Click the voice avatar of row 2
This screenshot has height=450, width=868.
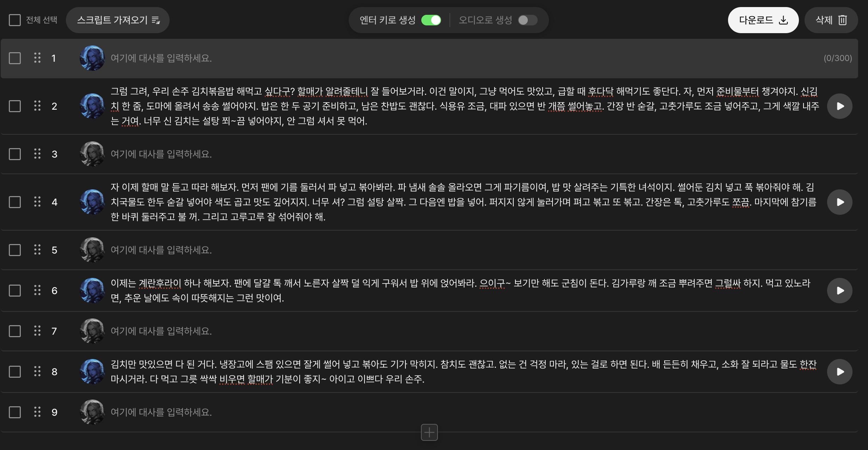click(x=92, y=106)
